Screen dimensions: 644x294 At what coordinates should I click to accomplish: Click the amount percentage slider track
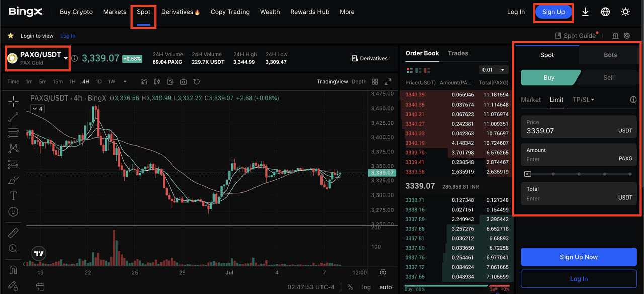(x=579, y=174)
